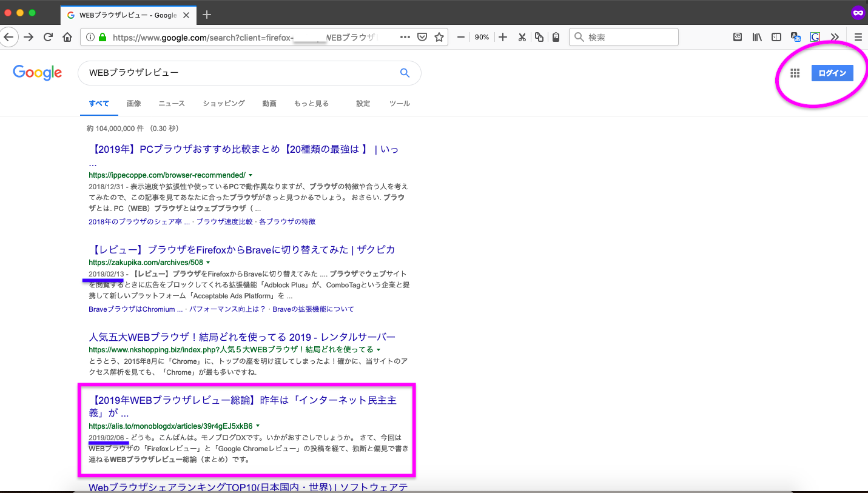Open the Brave browser review result link
Image resolution: width=868 pixels, height=493 pixels.
(241, 250)
